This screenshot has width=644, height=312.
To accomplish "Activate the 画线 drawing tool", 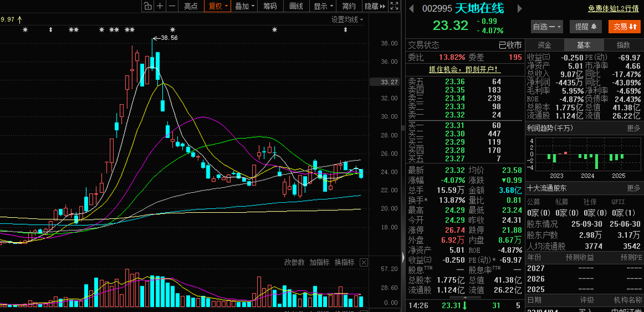I will coord(296,6).
